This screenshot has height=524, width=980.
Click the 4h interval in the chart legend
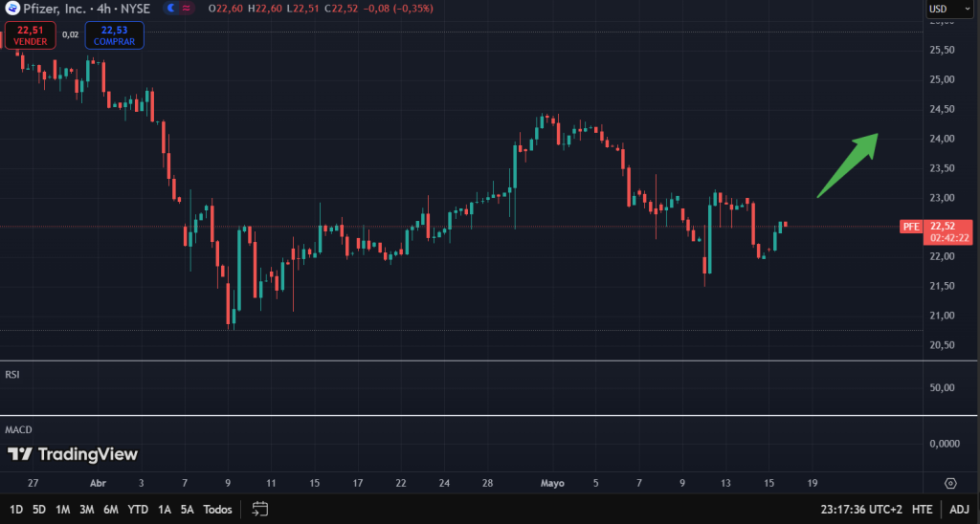point(103,9)
